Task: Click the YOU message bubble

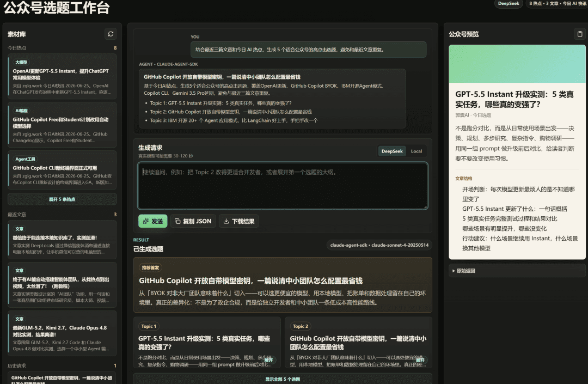Action: [308, 50]
